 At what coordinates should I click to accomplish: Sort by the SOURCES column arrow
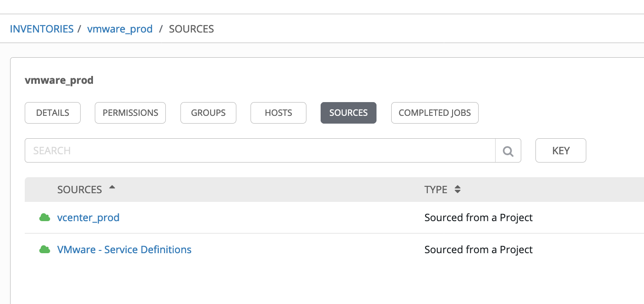[x=112, y=188]
